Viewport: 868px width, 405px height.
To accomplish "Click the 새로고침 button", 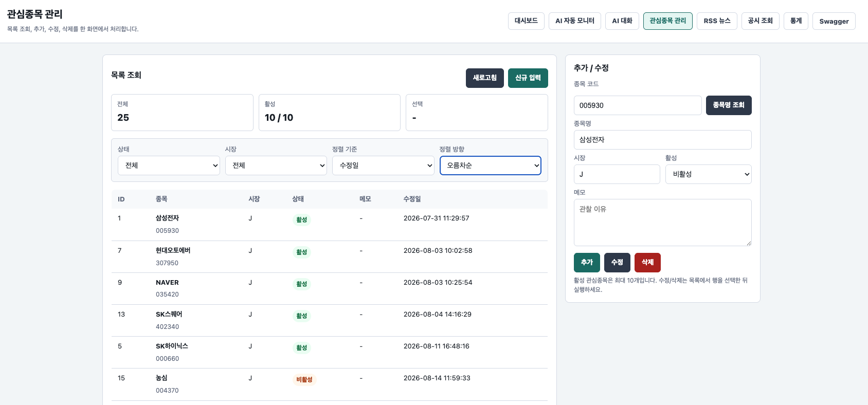I will pos(485,78).
